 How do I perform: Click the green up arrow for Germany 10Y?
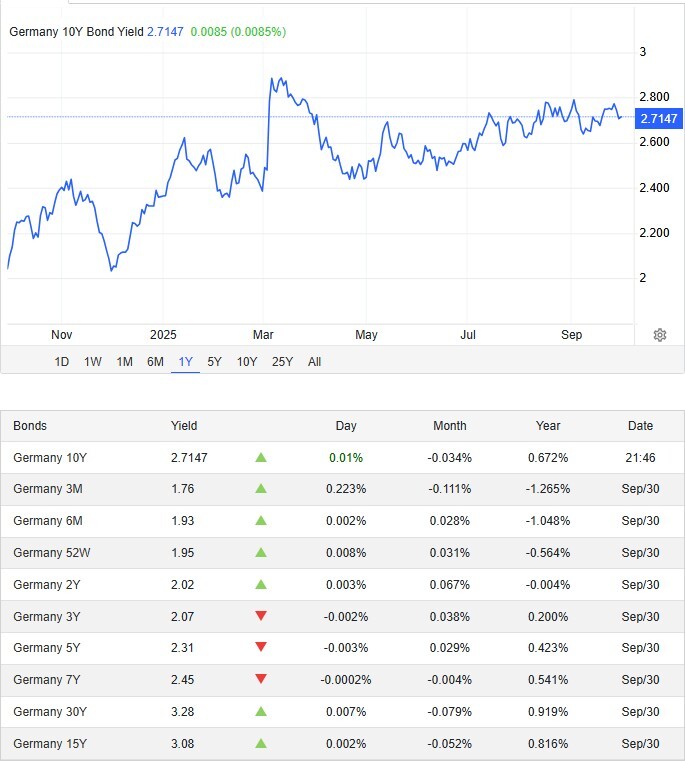(x=261, y=457)
